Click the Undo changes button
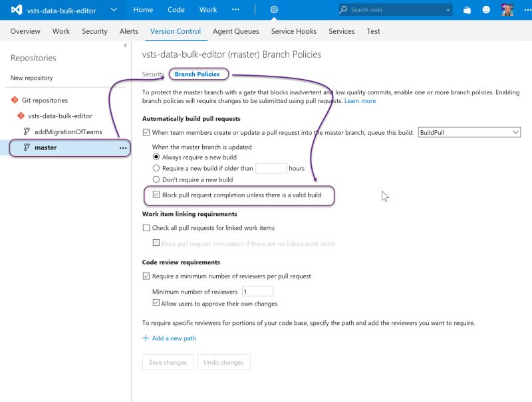 (x=223, y=362)
